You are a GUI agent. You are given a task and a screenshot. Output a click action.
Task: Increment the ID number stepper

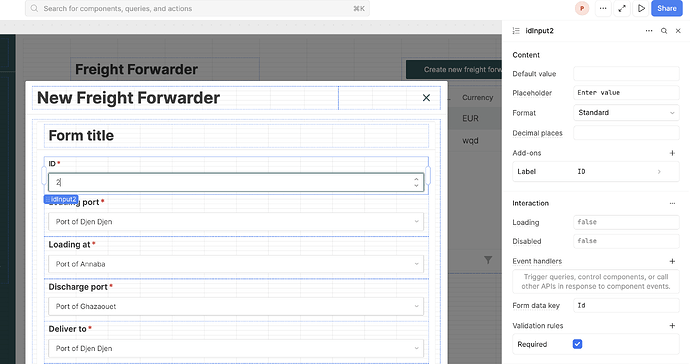416,179
